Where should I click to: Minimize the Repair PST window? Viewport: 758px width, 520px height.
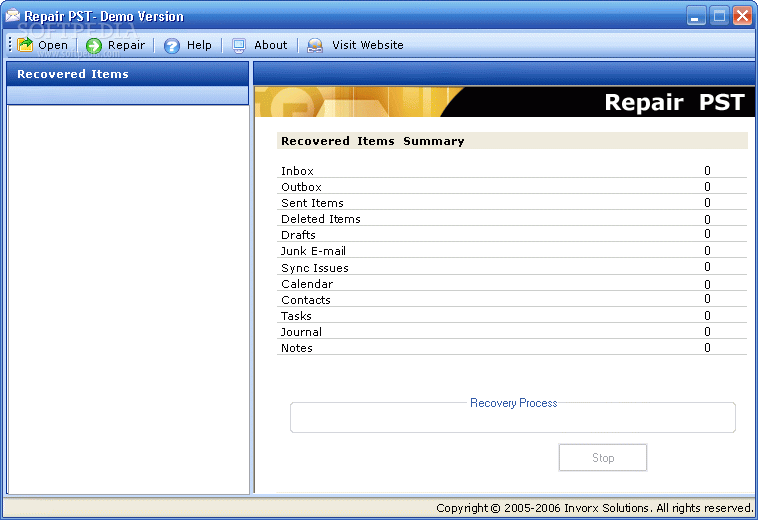[x=696, y=16]
